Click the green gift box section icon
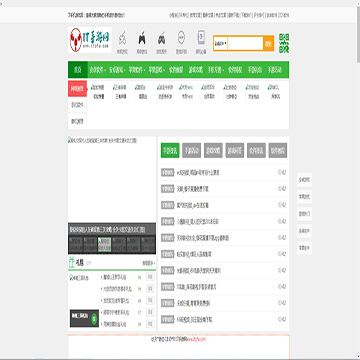Viewport: 360px width, 360px height. coord(71,262)
